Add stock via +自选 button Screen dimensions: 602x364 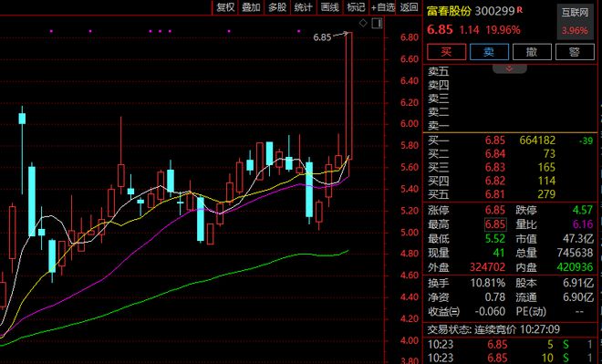(382, 7)
